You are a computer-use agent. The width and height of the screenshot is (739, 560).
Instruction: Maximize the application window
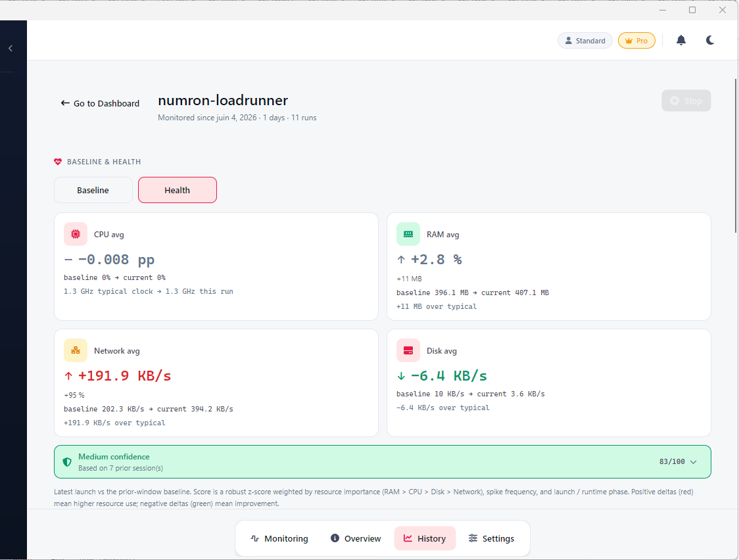(692, 10)
